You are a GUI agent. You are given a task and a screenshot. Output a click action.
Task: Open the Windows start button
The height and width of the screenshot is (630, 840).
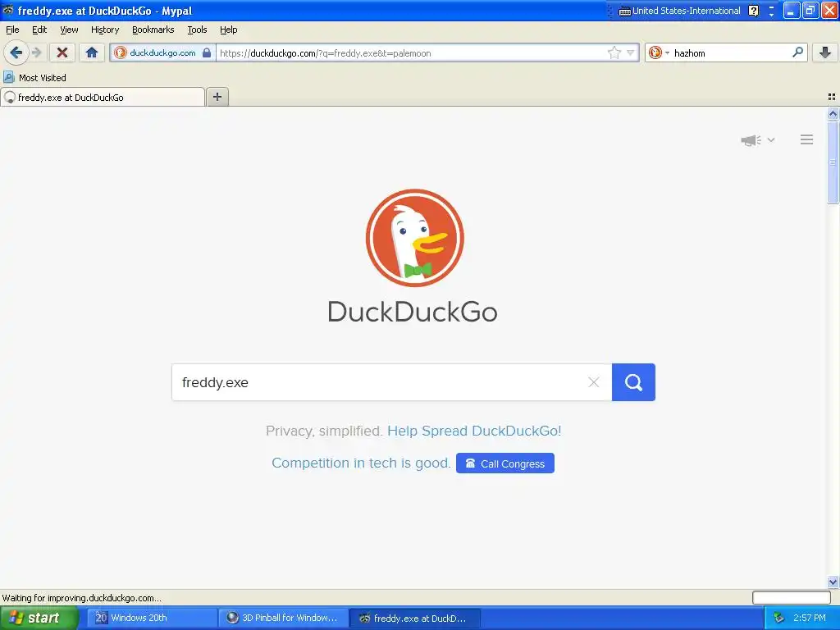click(x=39, y=619)
